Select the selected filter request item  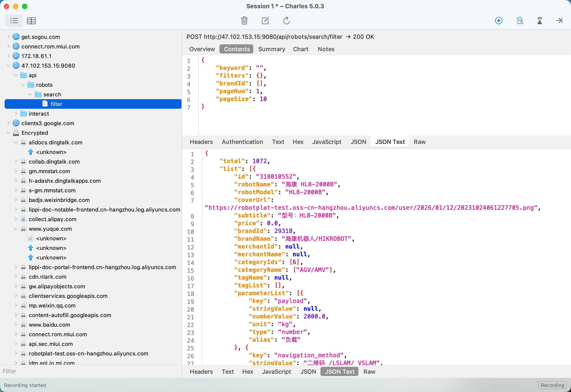coord(56,104)
